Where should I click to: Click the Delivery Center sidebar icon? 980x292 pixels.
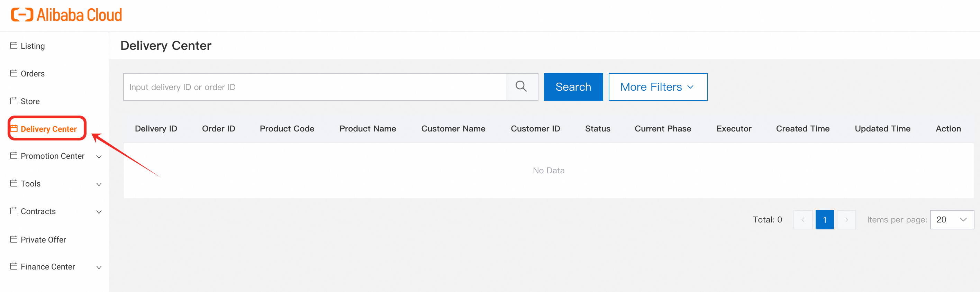coord(14,128)
